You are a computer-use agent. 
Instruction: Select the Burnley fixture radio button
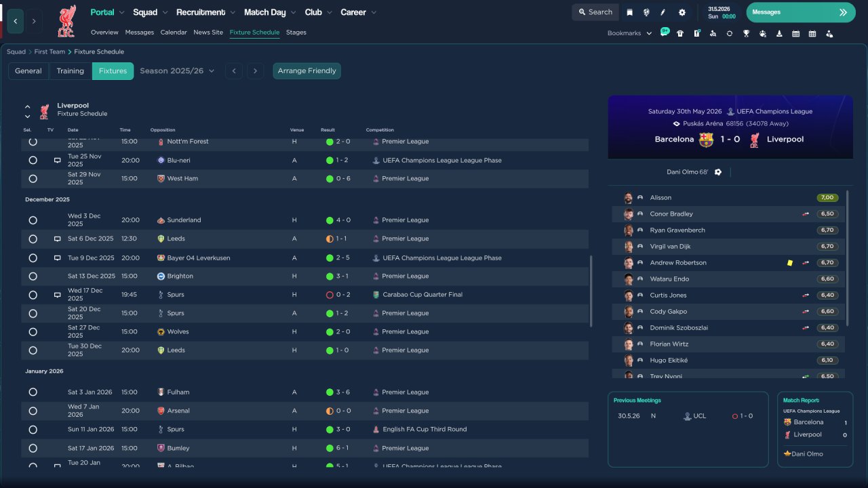point(33,448)
